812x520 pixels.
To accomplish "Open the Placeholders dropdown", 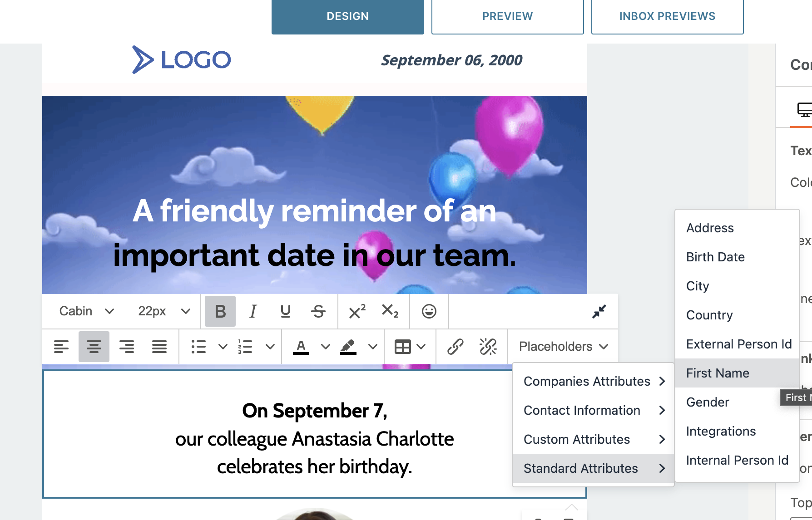I will point(563,347).
